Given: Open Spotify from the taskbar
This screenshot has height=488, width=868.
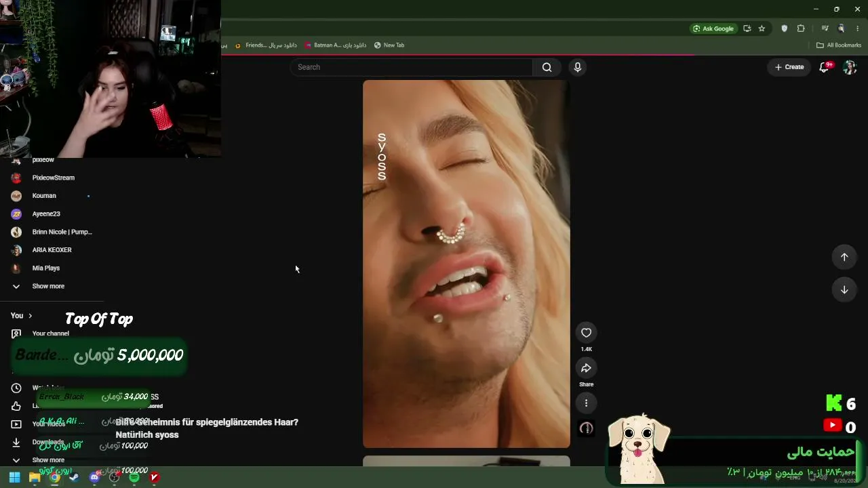Looking at the screenshot, I should [134, 477].
